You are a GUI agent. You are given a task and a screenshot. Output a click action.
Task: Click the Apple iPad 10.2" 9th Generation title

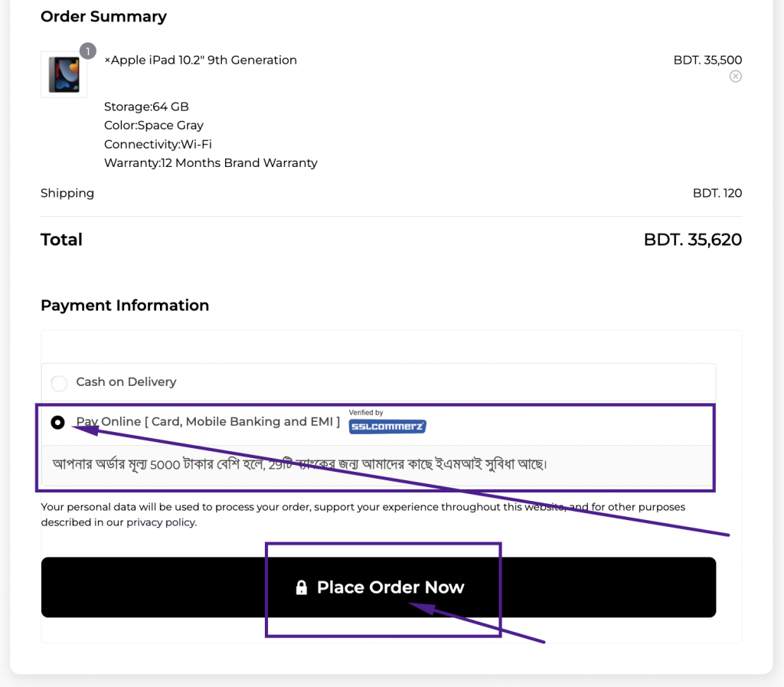[x=201, y=60]
